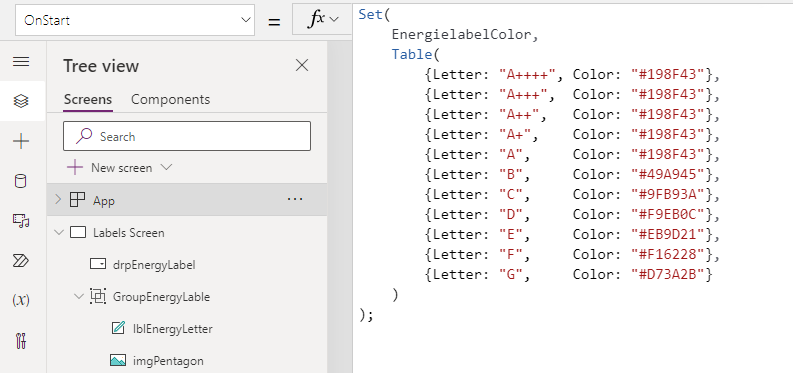Collapse the GroupEnergyLable group
Image resolution: width=793 pixels, height=373 pixels.
pyautogui.click(x=79, y=296)
